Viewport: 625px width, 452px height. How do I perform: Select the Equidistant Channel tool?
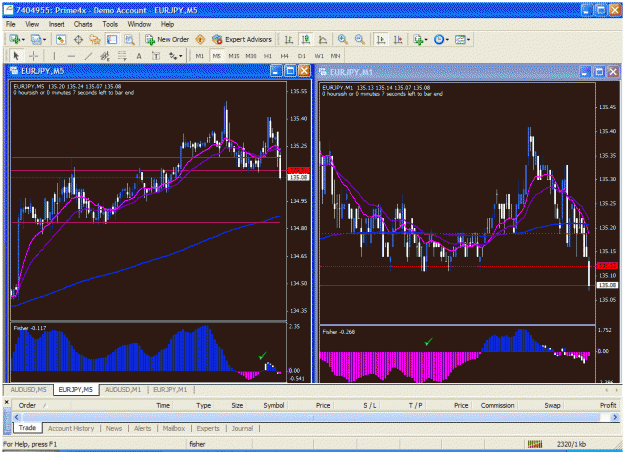click(105, 56)
